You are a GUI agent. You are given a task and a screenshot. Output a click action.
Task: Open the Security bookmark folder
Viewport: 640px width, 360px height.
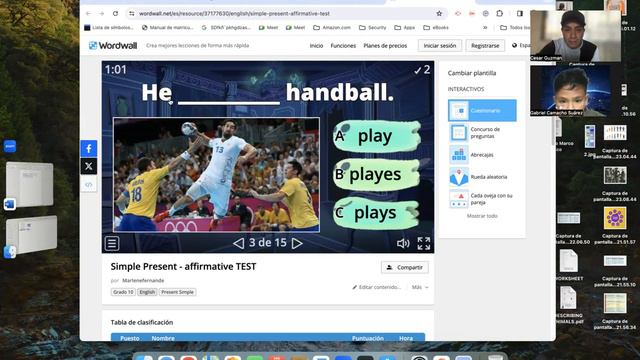(x=372, y=27)
